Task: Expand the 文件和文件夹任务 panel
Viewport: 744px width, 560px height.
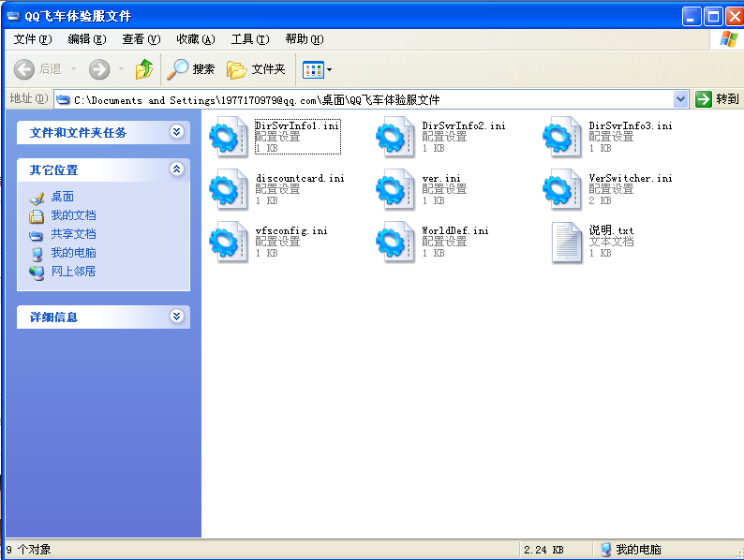Action: click(x=176, y=131)
